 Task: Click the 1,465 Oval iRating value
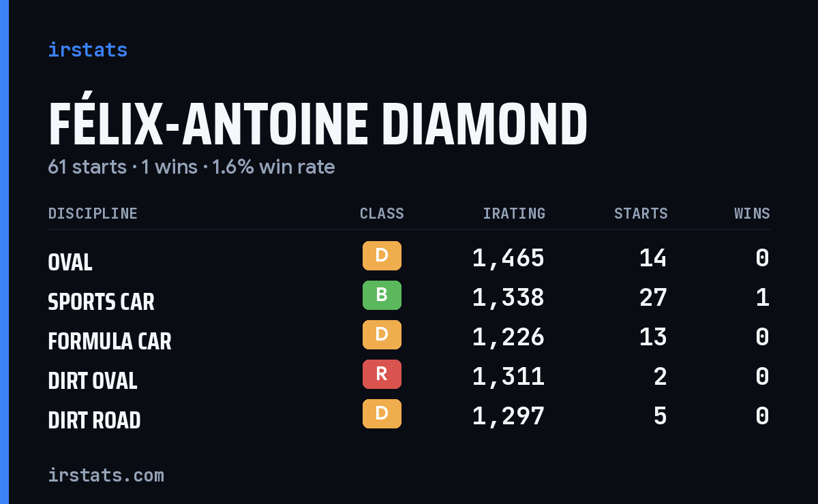(509, 258)
